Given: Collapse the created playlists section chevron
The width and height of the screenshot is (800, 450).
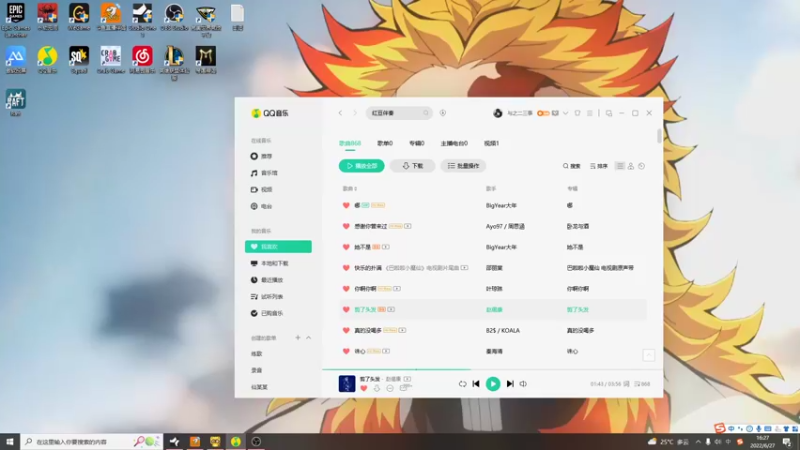Looking at the screenshot, I should [309, 338].
